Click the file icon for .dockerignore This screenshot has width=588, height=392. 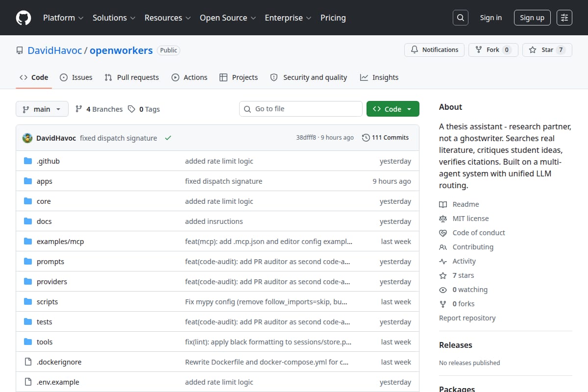pos(28,362)
